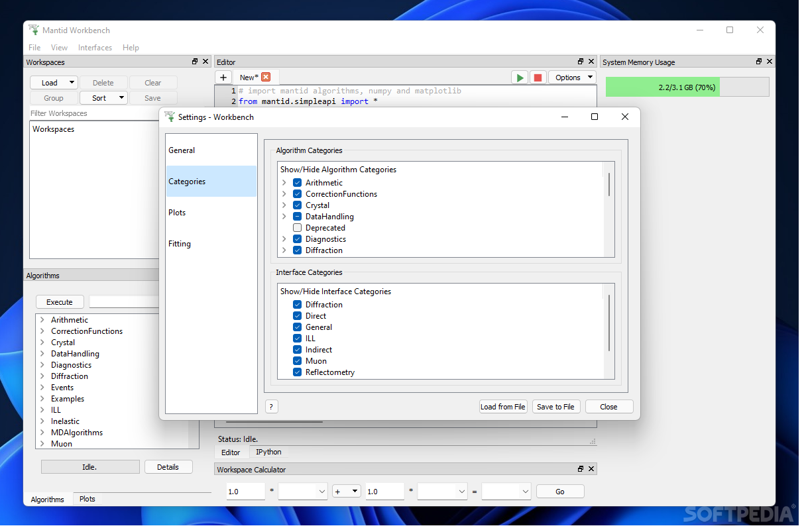Select the Plots settings section
806x532 pixels.
(x=211, y=213)
